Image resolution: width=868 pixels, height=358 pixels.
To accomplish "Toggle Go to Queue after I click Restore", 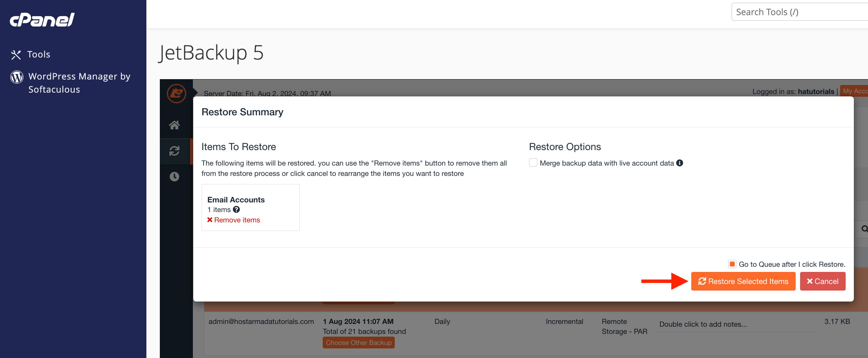I will coord(732,264).
